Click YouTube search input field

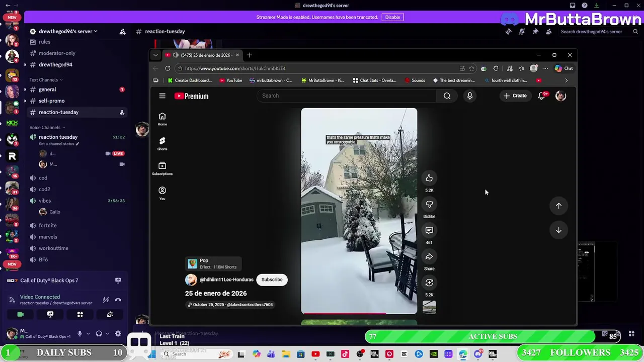pos(347,96)
